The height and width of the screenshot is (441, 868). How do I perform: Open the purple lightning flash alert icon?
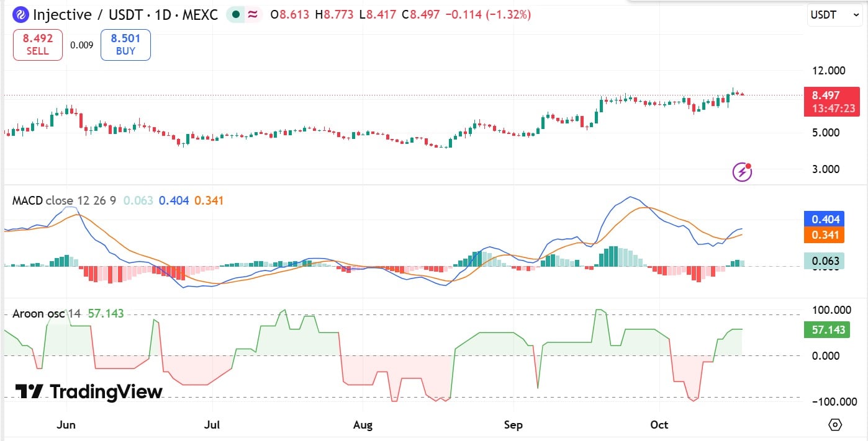[743, 171]
